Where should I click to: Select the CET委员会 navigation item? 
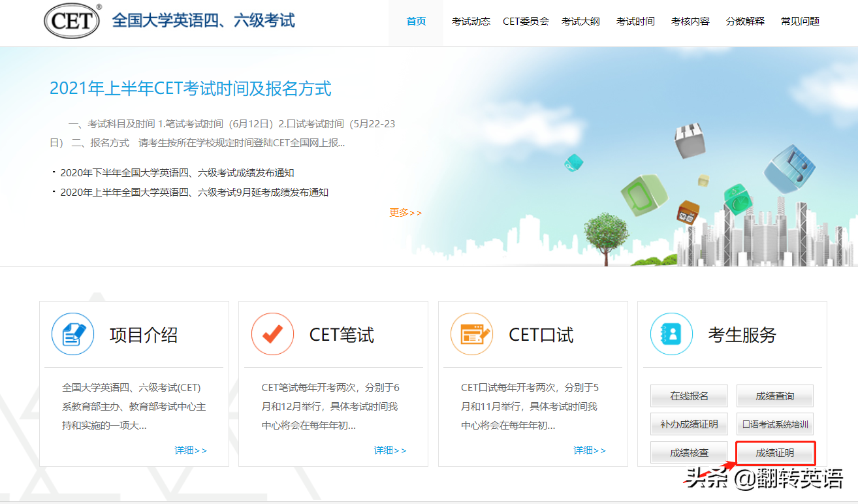tap(526, 20)
